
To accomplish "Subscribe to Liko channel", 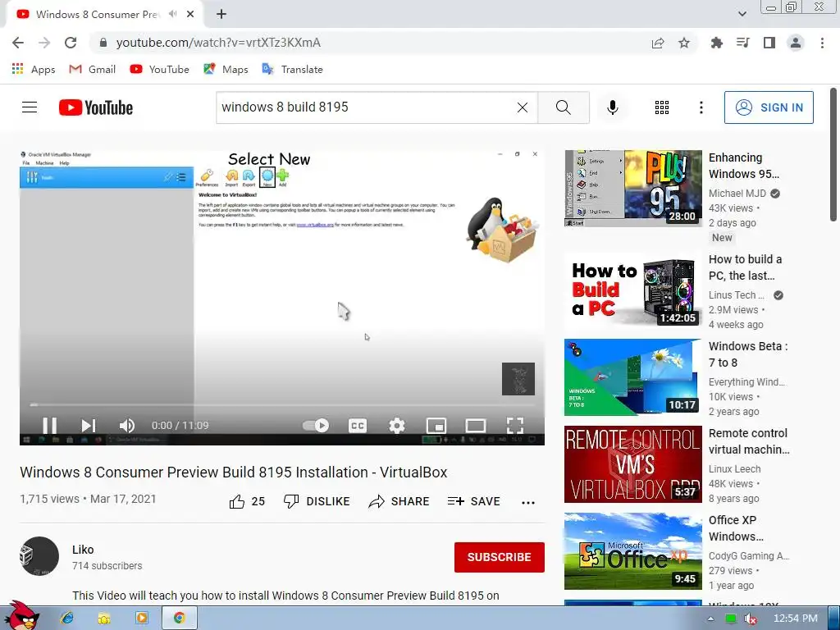I will (x=500, y=557).
